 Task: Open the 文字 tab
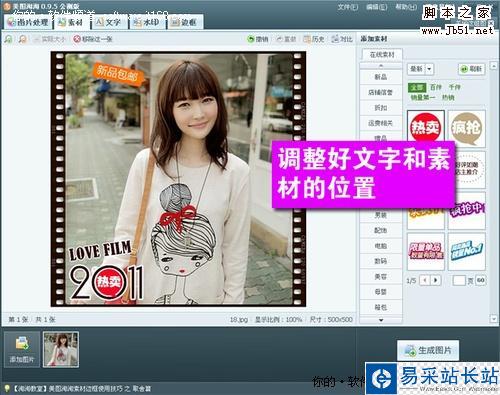pyautogui.click(x=109, y=22)
